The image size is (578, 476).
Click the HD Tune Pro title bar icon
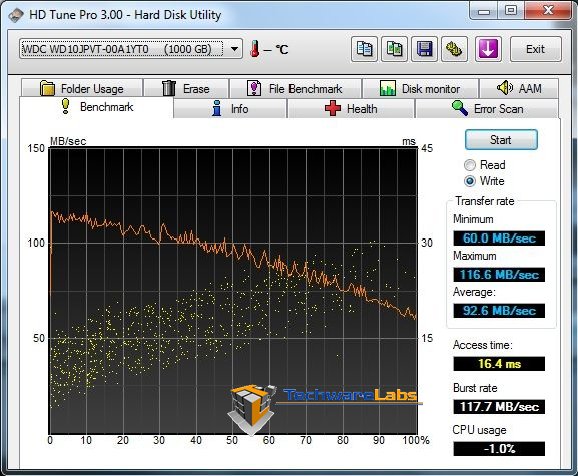click(16, 15)
